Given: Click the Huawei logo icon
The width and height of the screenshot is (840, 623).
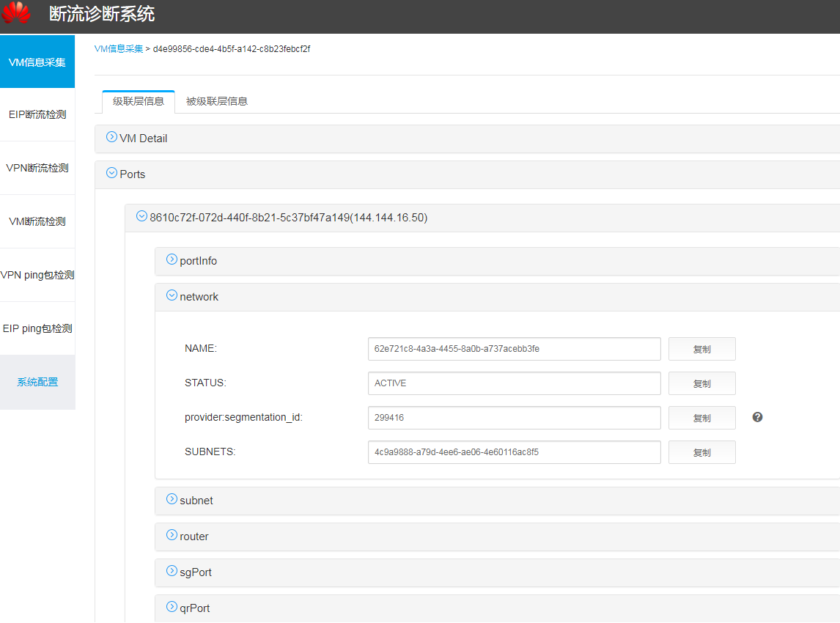Looking at the screenshot, I should click(x=16, y=12).
